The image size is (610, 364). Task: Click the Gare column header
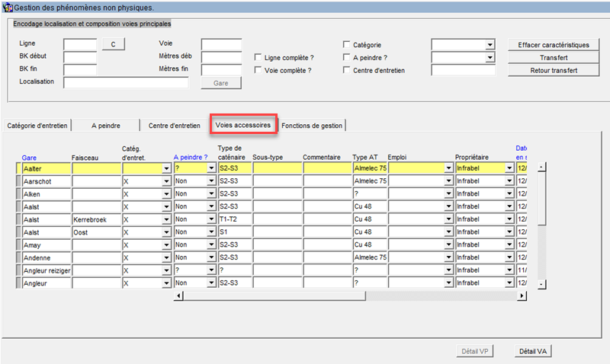click(29, 158)
